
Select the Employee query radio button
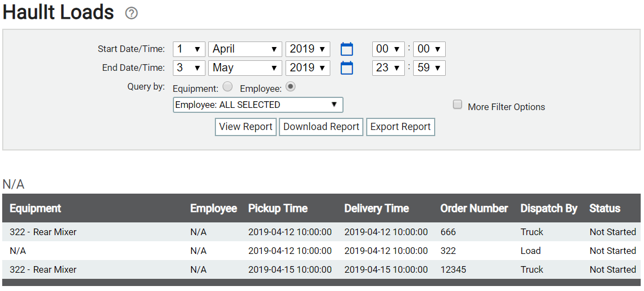291,87
